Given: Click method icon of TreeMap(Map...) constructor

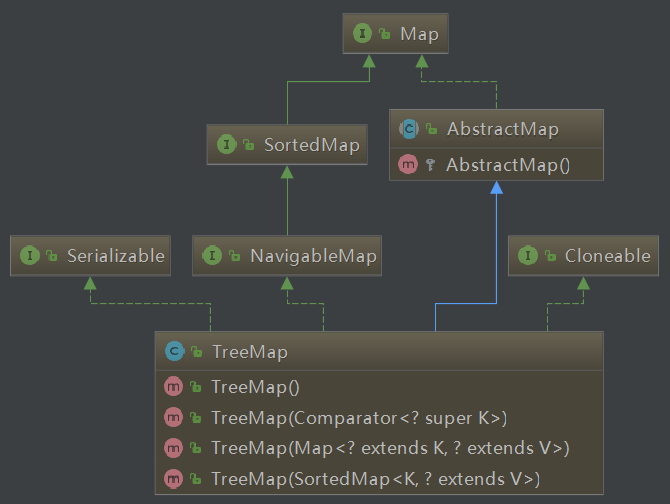Looking at the screenshot, I should pos(173,448).
